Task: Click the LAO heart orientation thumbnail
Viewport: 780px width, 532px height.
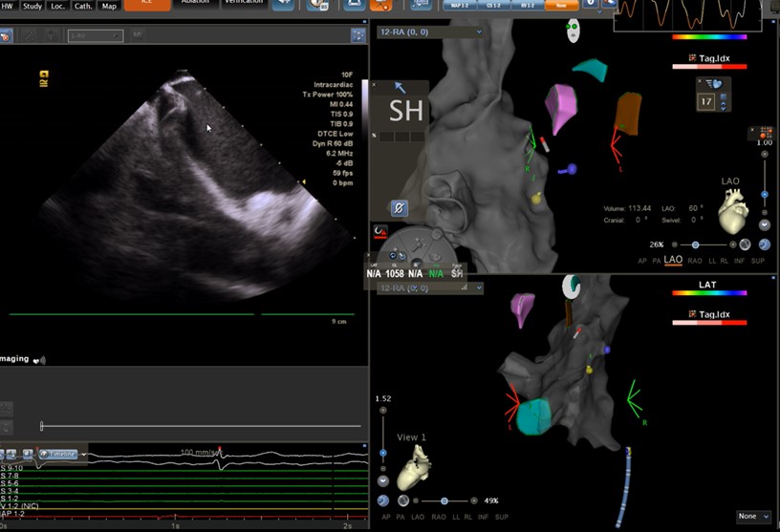Action: click(x=733, y=211)
